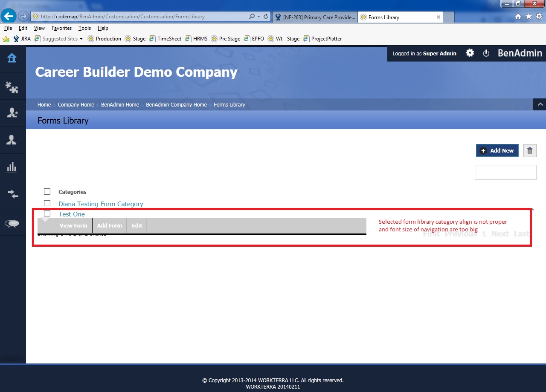The width and height of the screenshot is (546, 392).
Task: Open a new browser tab
Action: click(x=449, y=17)
